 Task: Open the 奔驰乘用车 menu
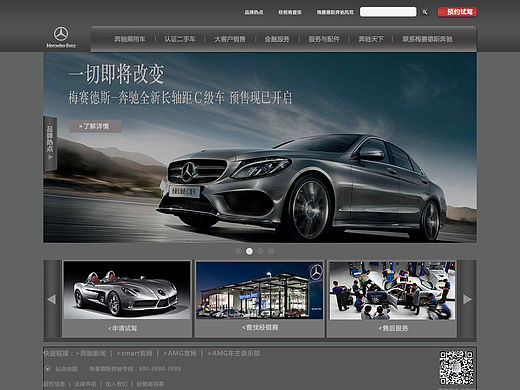point(130,39)
